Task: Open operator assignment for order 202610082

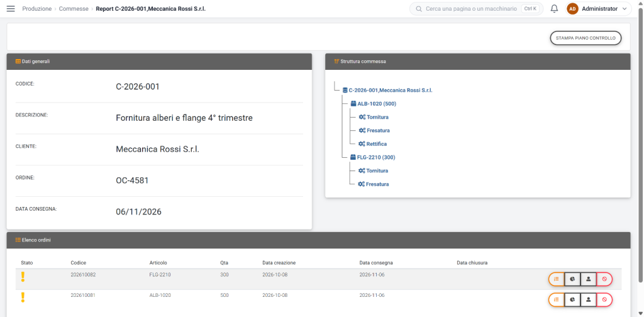Action: pyautogui.click(x=588, y=279)
